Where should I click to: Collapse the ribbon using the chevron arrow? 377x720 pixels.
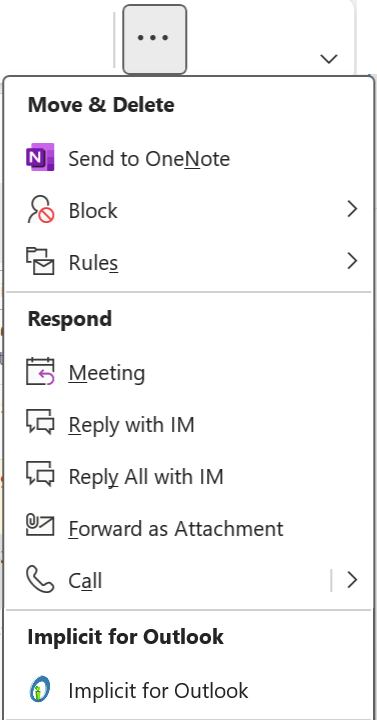pyautogui.click(x=329, y=59)
